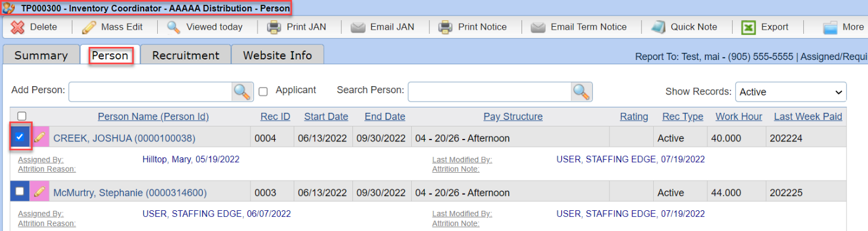This screenshot has height=231, width=868.
Task: Click the Add Person search magnifier
Action: [242, 91]
